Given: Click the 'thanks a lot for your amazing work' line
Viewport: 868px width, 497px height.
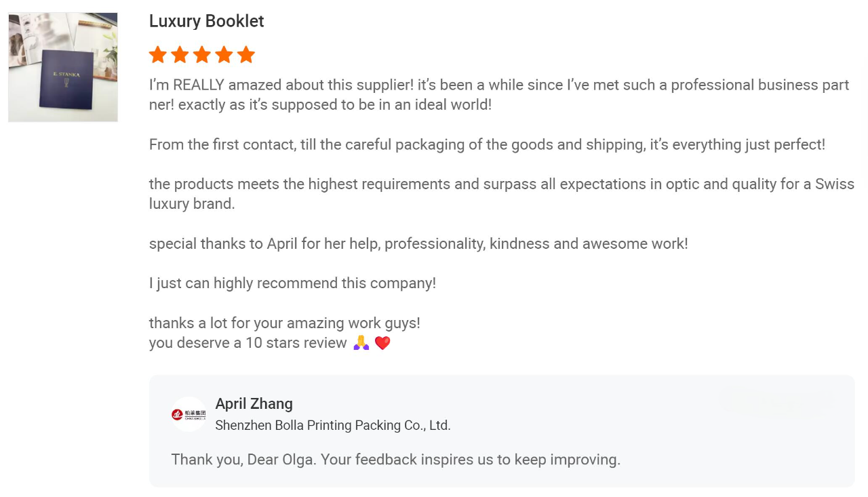Looking at the screenshot, I should (x=285, y=323).
